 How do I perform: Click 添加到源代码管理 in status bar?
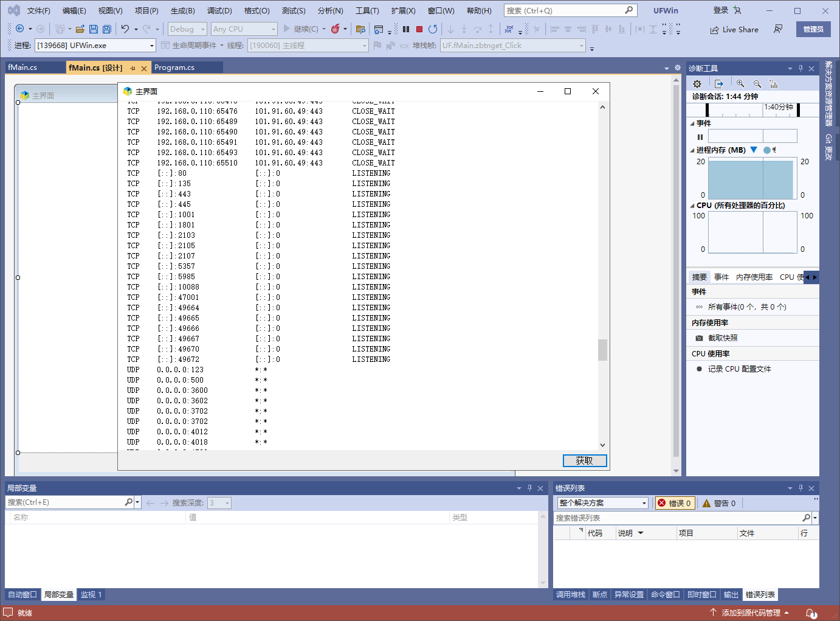point(750,613)
